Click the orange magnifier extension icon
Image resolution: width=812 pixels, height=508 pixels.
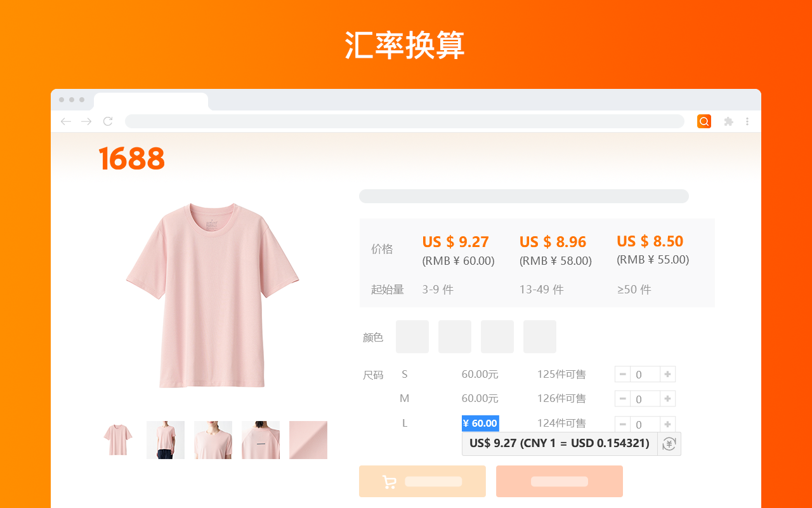tap(704, 121)
